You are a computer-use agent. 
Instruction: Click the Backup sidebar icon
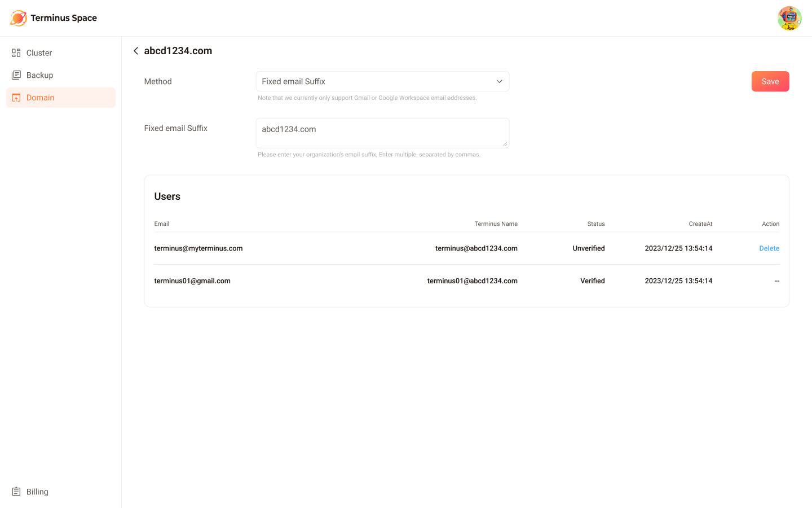pos(16,75)
